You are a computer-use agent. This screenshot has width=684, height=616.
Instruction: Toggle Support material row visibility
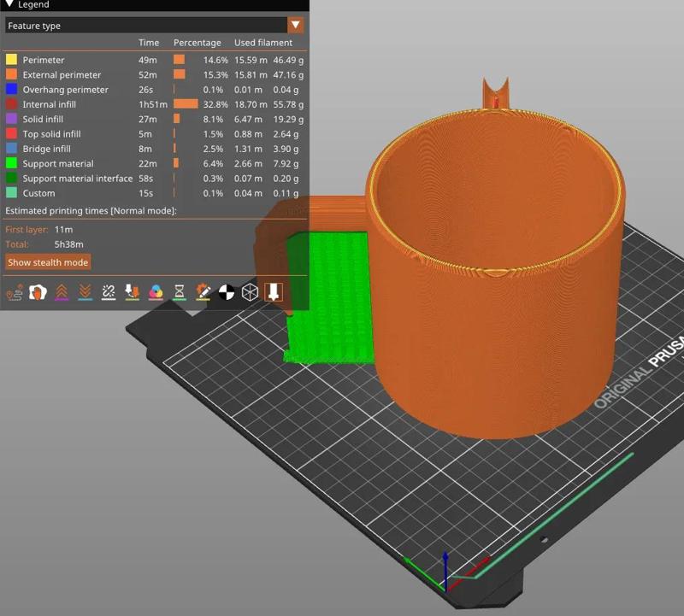(58, 164)
